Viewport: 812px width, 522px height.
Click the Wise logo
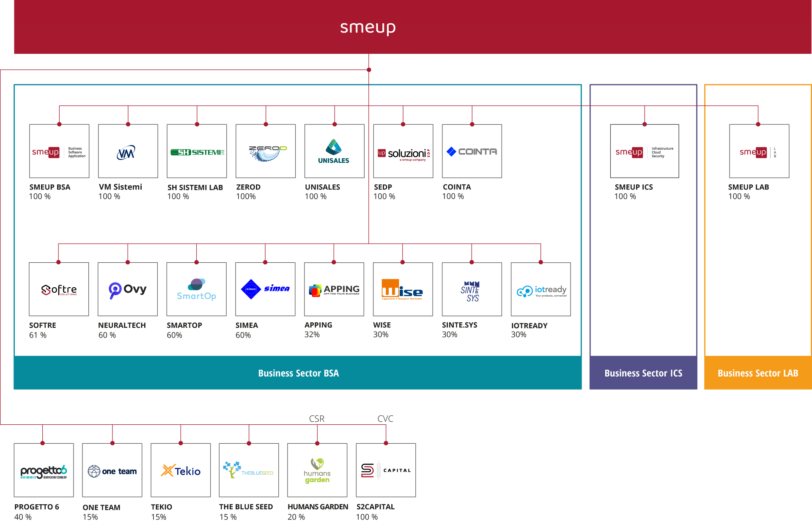(x=403, y=289)
